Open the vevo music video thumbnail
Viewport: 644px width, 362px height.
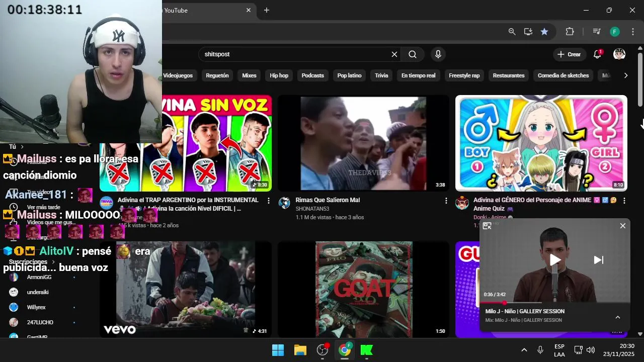(186, 290)
